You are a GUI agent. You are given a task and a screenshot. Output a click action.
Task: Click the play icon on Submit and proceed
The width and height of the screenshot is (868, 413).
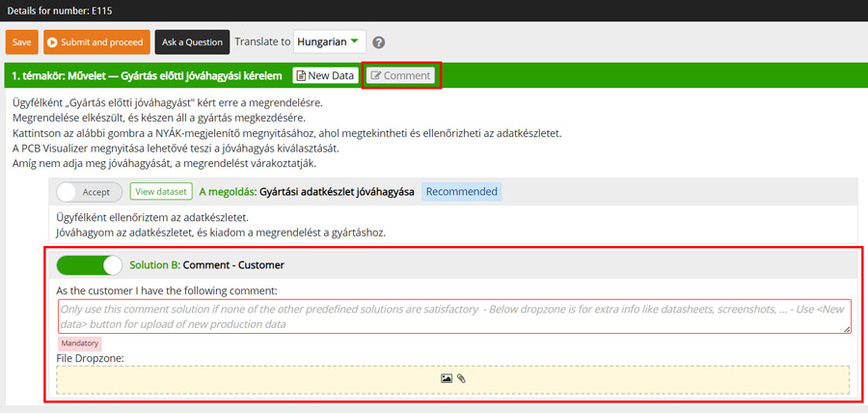[x=51, y=42]
